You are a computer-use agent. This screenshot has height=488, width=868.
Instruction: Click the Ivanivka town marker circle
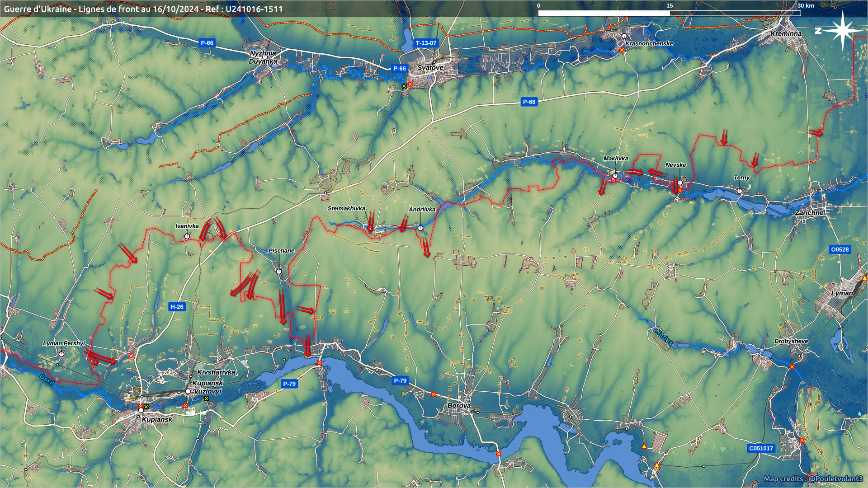[x=187, y=236]
